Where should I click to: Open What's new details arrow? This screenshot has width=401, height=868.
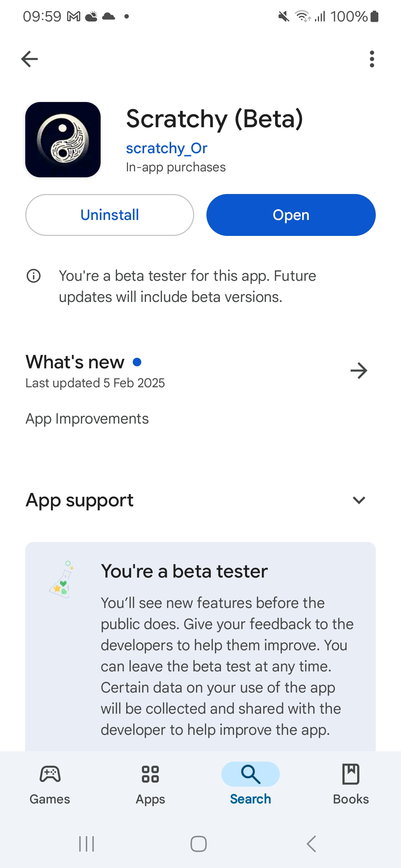point(359,371)
